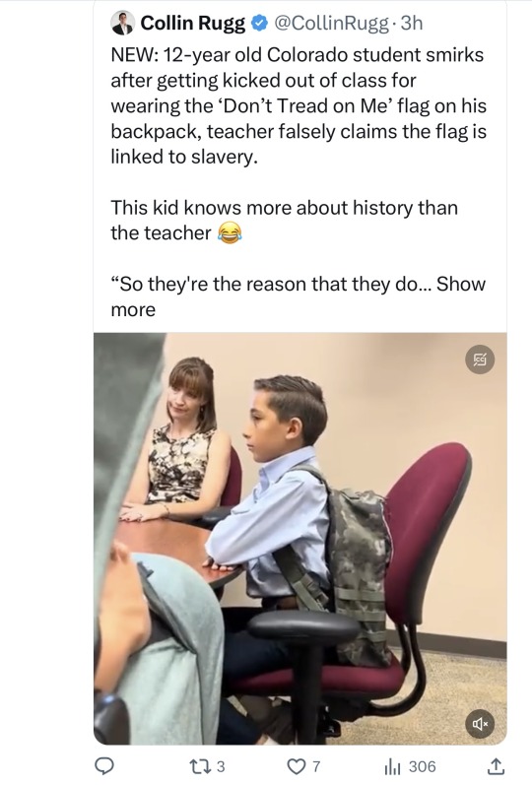Click the like count of 7
532x785 pixels.
[315, 766]
